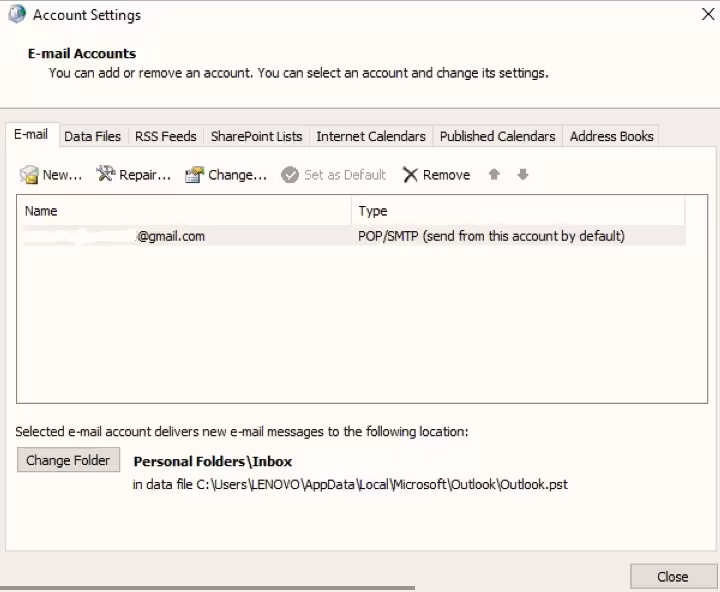Click the Account Settings globe icon
Viewport: 720px width, 592px height.
point(16,15)
